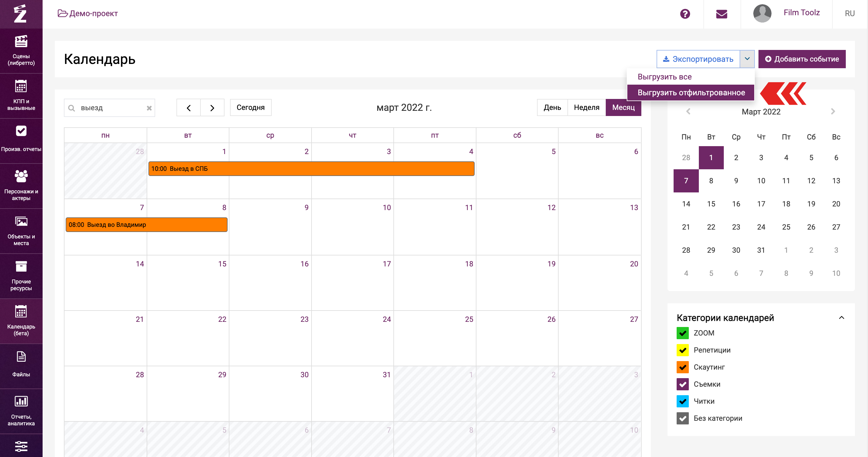Click Добавить событие button

coord(802,59)
